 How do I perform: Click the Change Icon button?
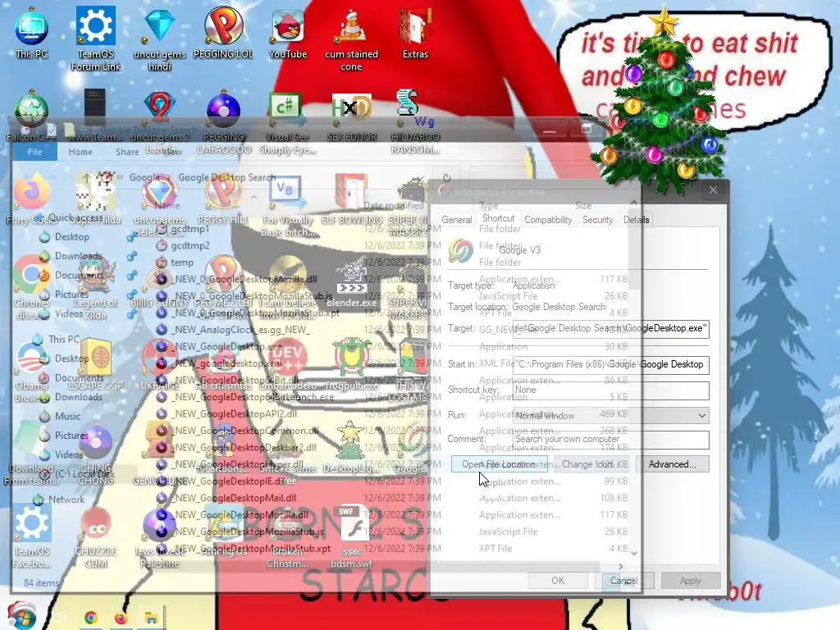[x=591, y=464]
